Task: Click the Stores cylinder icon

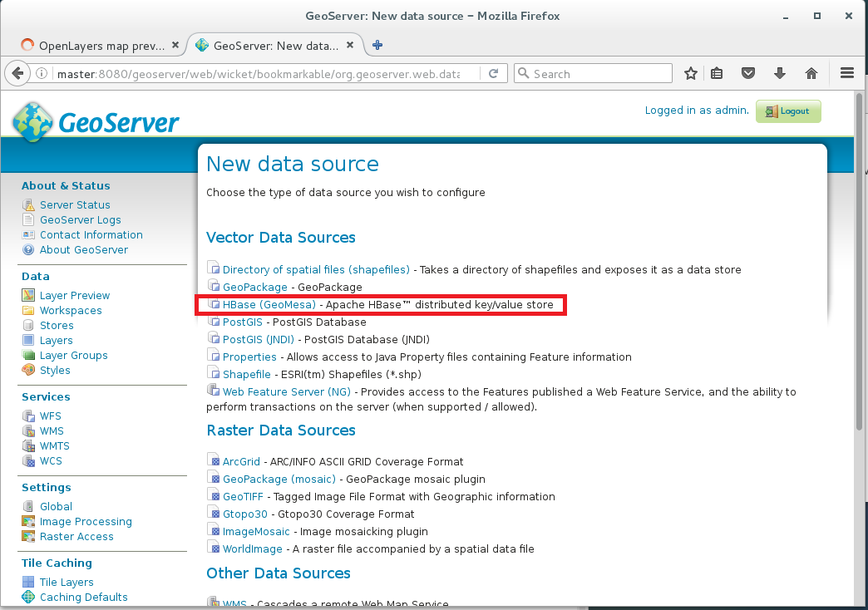Action: 28,325
